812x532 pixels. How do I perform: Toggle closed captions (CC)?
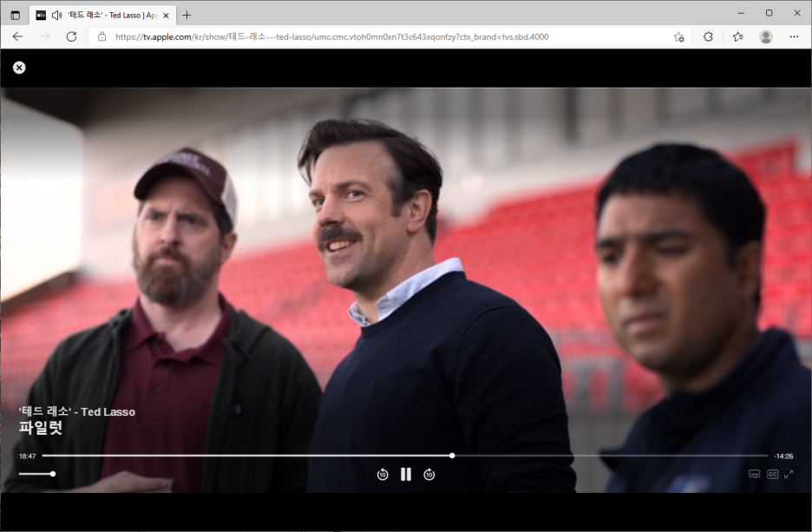[773, 475]
